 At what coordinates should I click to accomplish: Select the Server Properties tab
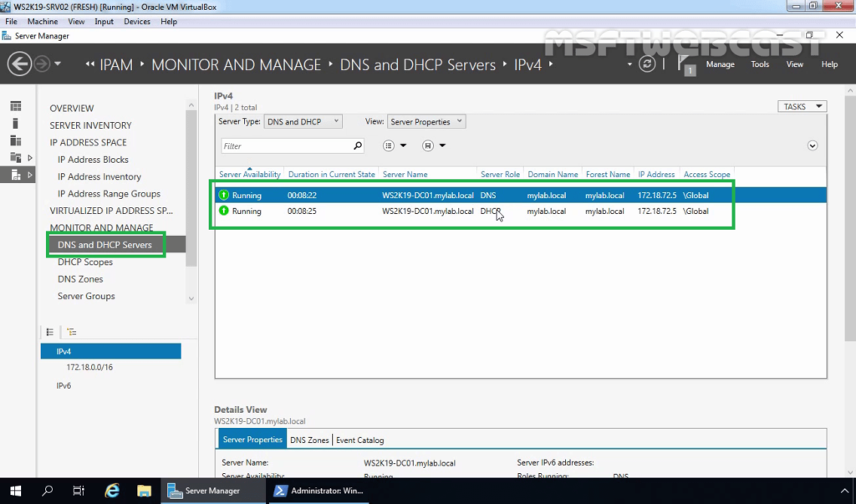[x=252, y=439]
